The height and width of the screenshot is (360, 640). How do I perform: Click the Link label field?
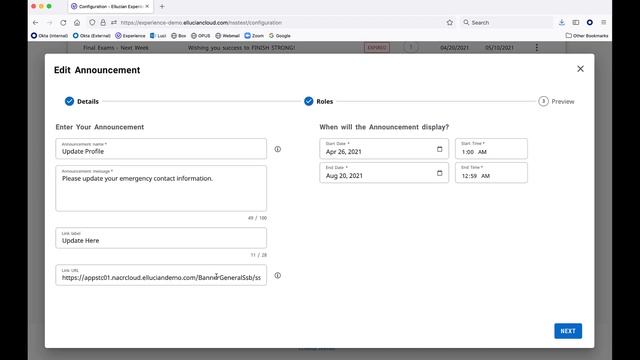(161, 238)
